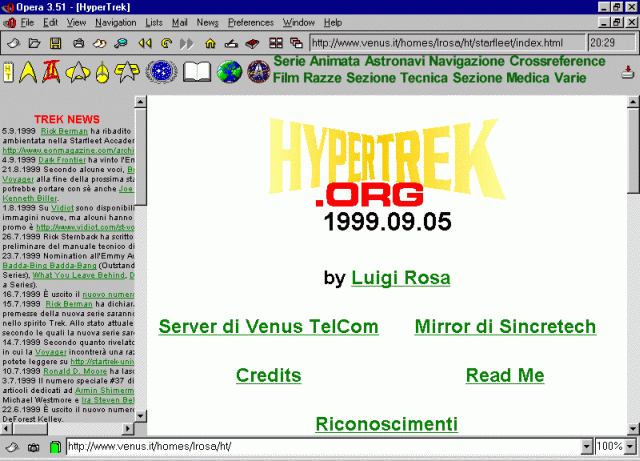
Task: Open a file with the folder icon
Action: click(x=34, y=43)
